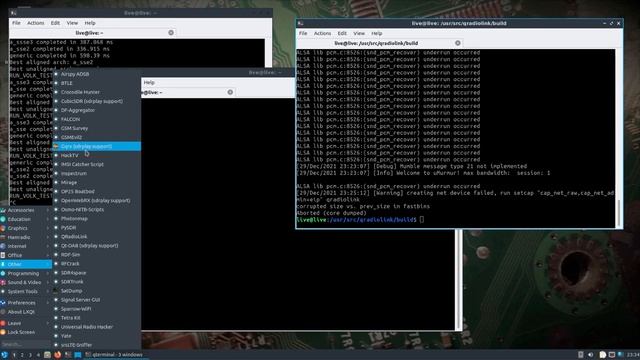Launch OpenWebRX (sdrplay support)
Image resolution: width=640 pixels, height=360 pixels.
coord(96,200)
